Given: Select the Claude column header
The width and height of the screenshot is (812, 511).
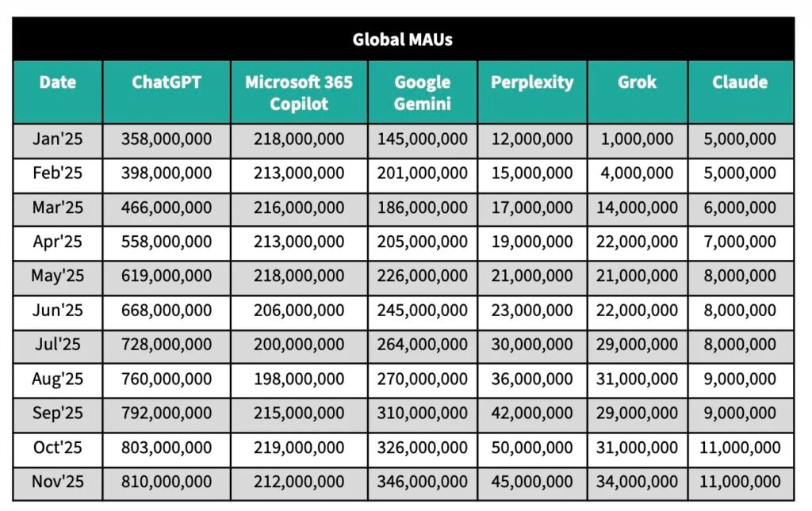Looking at the screenshot, I should (x=740, y=82).
